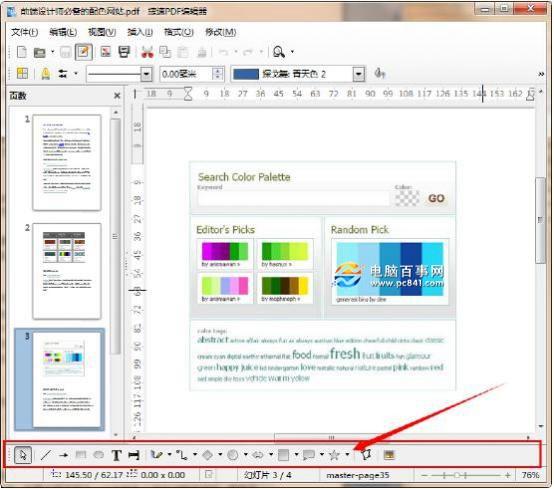Click the GO search button

pyautogui.click(x=436, y=198)
